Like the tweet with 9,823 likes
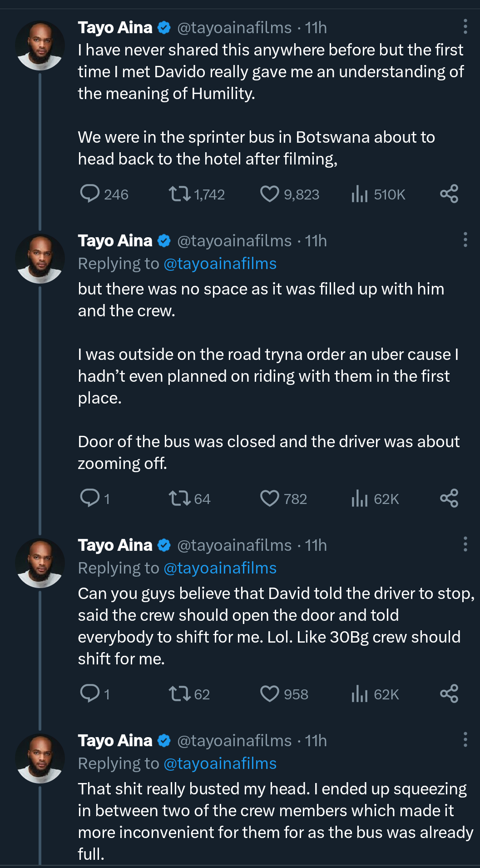 269,194
